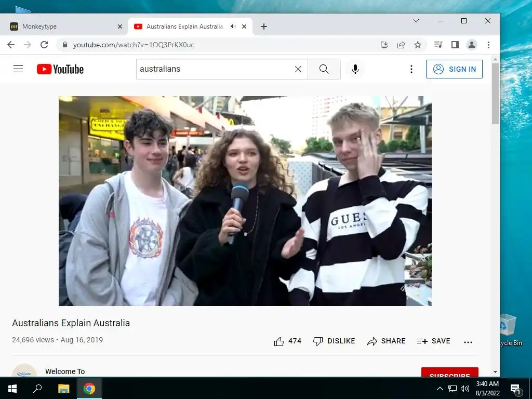Screen dimensions: 532x399
Task: Sign in to YouTube
Action: point(454,69)
